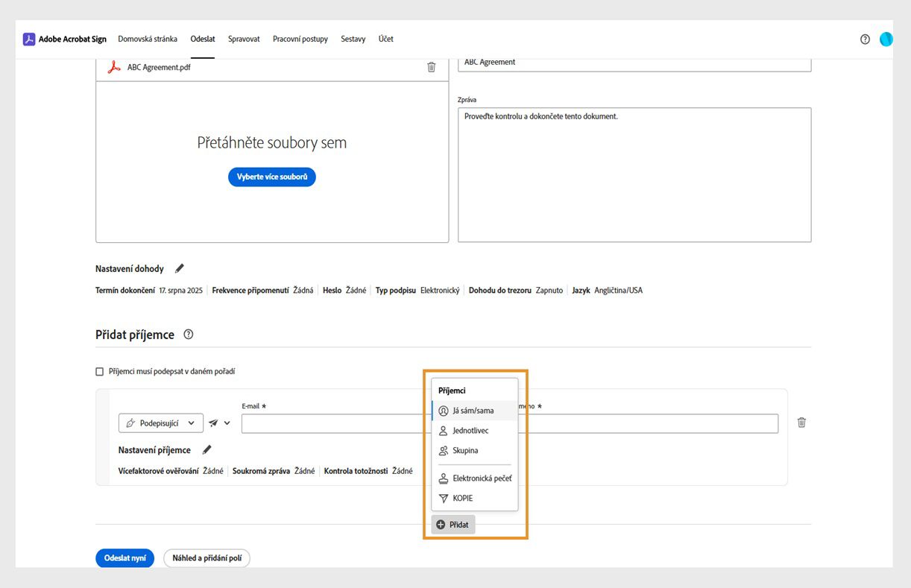Edit recipient settings pencil icon
911x588 pixels.
pyautogui.click(x=207, y=449)
